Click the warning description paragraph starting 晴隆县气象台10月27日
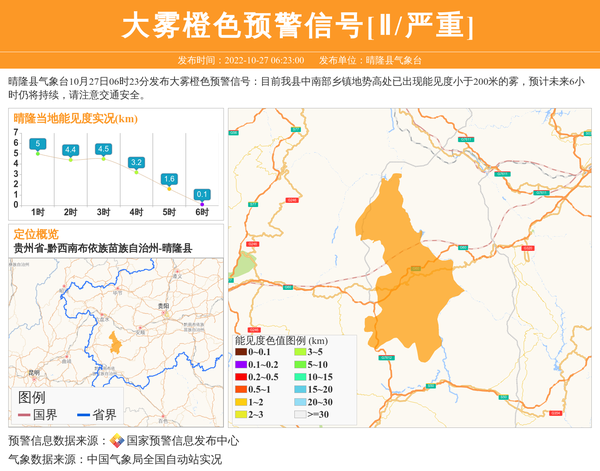This screenshot has width=600, height=471. point(297,88)
